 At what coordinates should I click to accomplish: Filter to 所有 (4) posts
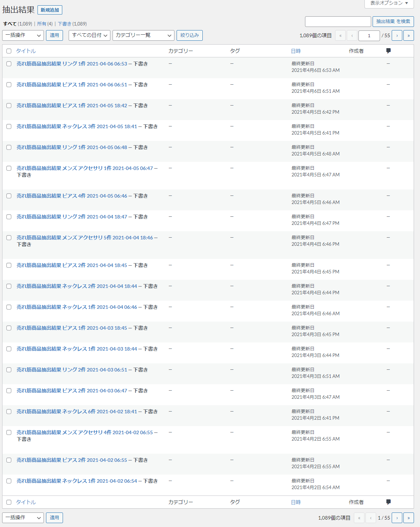45,24
